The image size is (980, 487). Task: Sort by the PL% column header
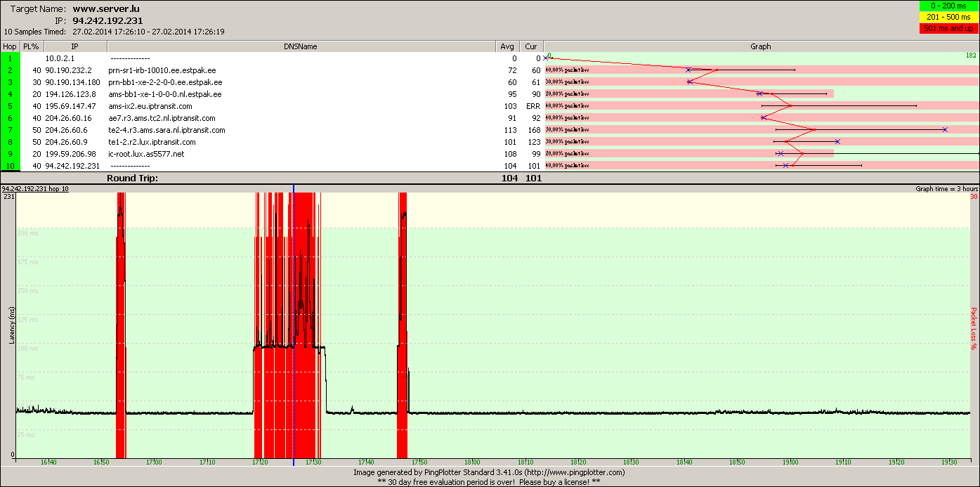(x=32, y=46)
